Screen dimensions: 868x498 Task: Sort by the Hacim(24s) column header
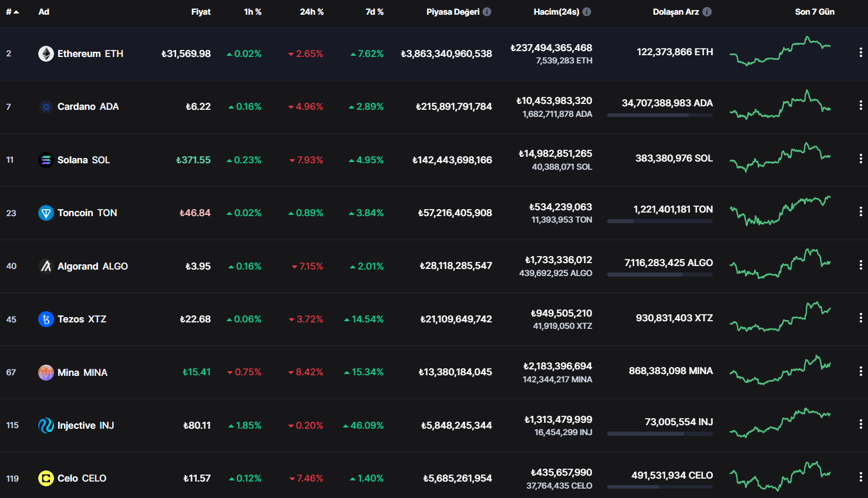(556, 12)
